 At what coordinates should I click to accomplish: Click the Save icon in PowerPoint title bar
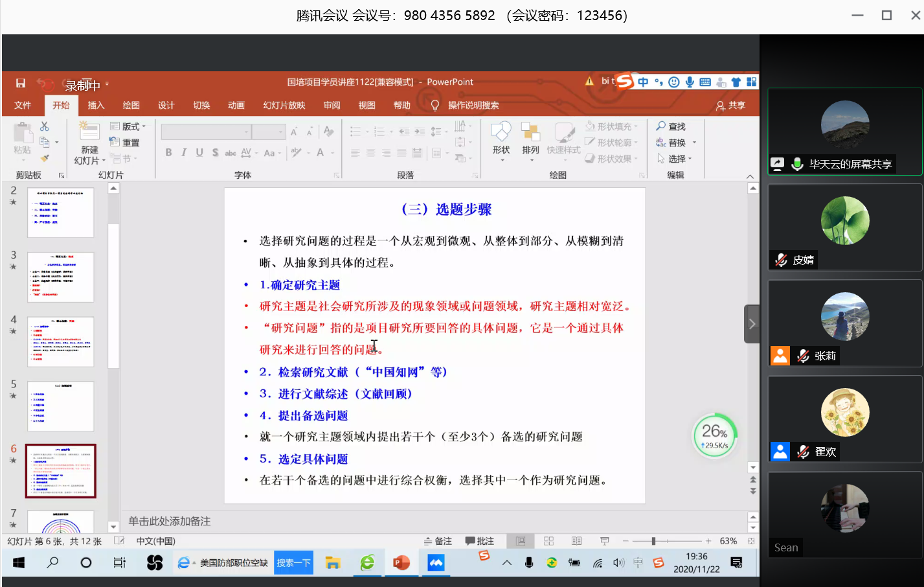coord(21,83)
